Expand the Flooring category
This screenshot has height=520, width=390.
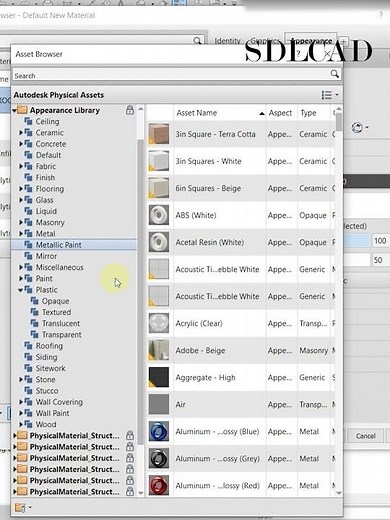click(x=21, y=189)
